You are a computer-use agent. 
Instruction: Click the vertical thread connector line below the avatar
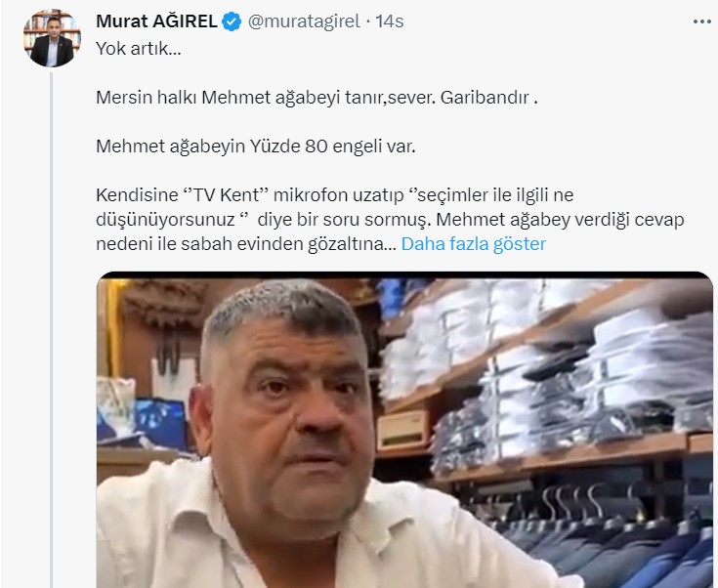51,330
